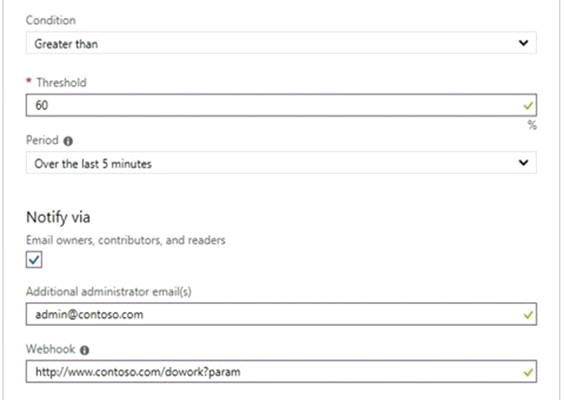
Task: Click the Additional administrator email(s) label
Action: click(109, 291)
